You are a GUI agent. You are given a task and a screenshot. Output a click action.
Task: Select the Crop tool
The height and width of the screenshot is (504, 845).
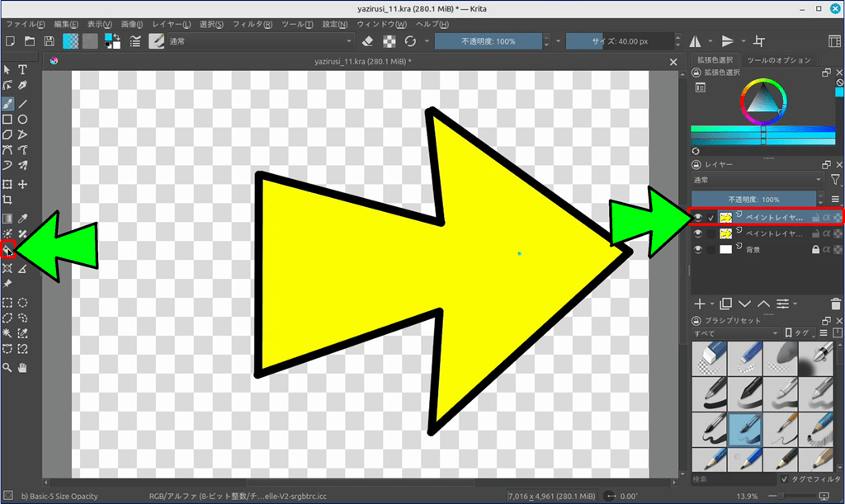tap(7, 200)
